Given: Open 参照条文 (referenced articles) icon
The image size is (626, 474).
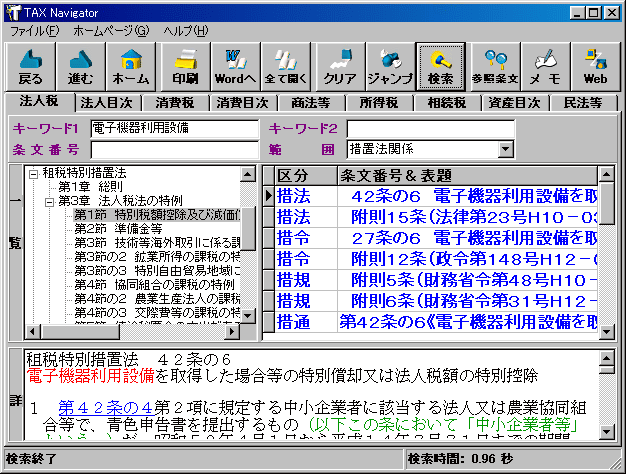Looking at the screenshot, I should (x=495, y=67).
